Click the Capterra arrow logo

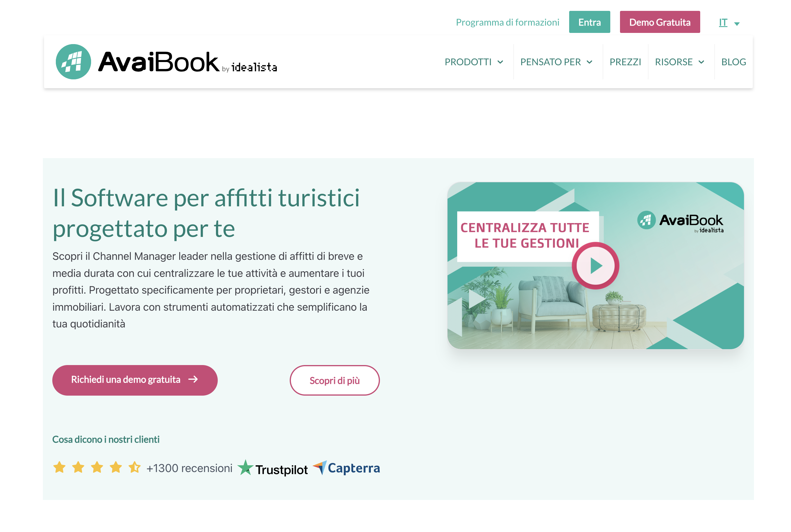click(319, 468)
